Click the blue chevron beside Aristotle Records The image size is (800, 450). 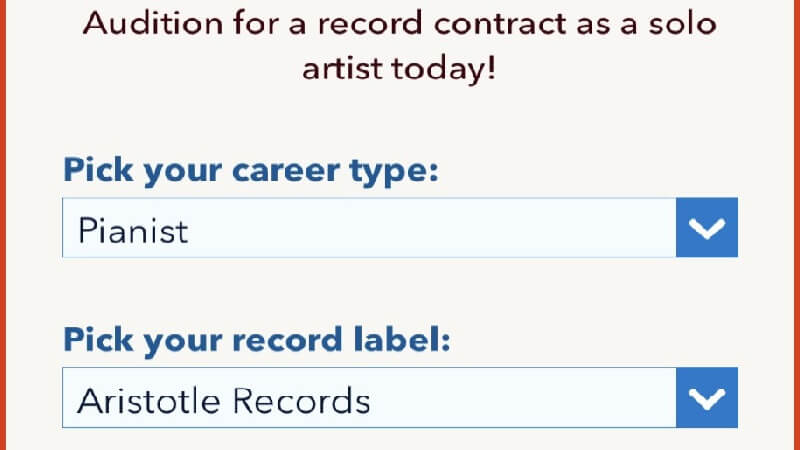pos(707,397)
